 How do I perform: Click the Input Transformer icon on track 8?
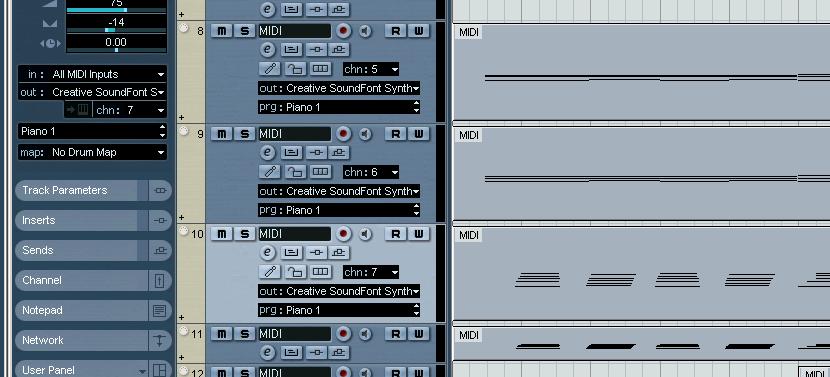pos(291,50)
